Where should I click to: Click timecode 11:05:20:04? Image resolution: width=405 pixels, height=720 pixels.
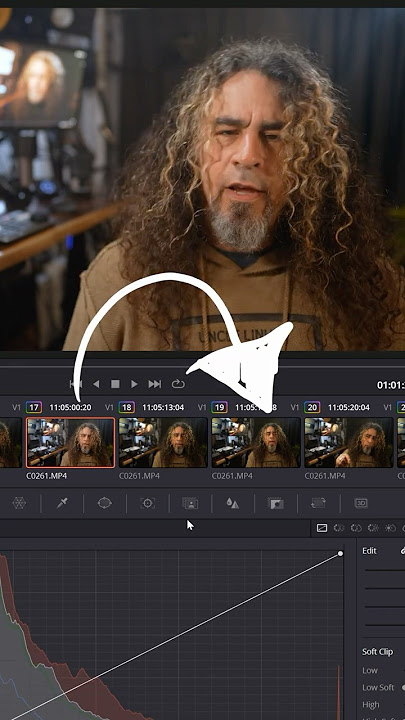[x=349, y=407]
